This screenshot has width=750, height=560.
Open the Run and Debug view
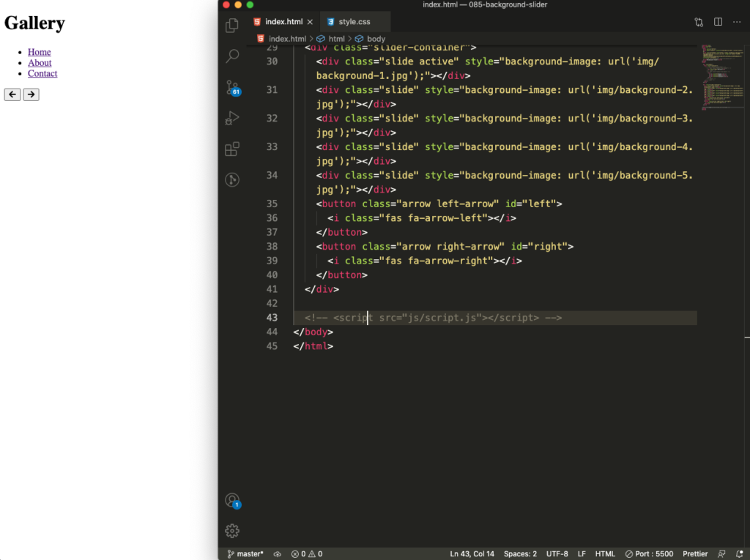tap(232, 118)
